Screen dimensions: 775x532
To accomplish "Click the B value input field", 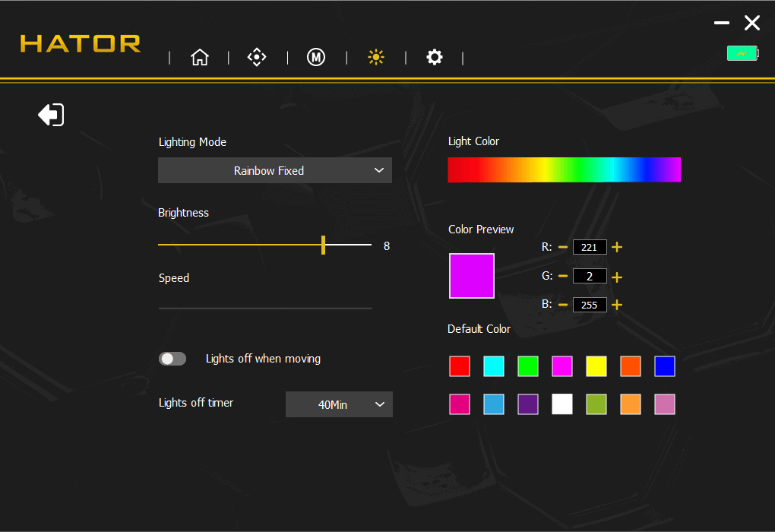I will point(590,305).
